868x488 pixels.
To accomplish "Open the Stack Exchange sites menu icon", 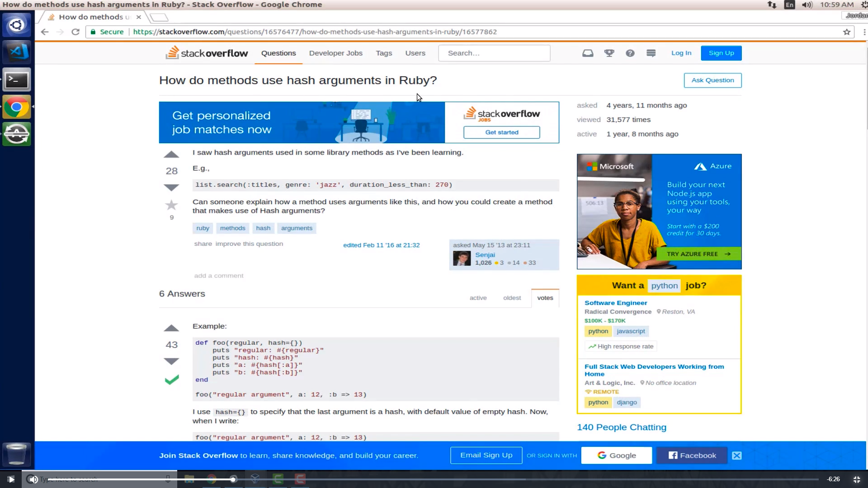I will point(651,53).
